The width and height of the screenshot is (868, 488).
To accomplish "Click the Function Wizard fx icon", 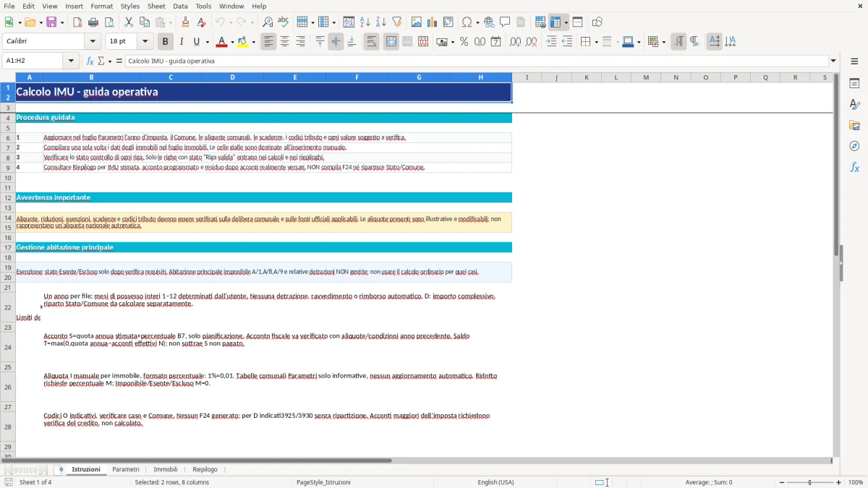I will pos(90,61).
